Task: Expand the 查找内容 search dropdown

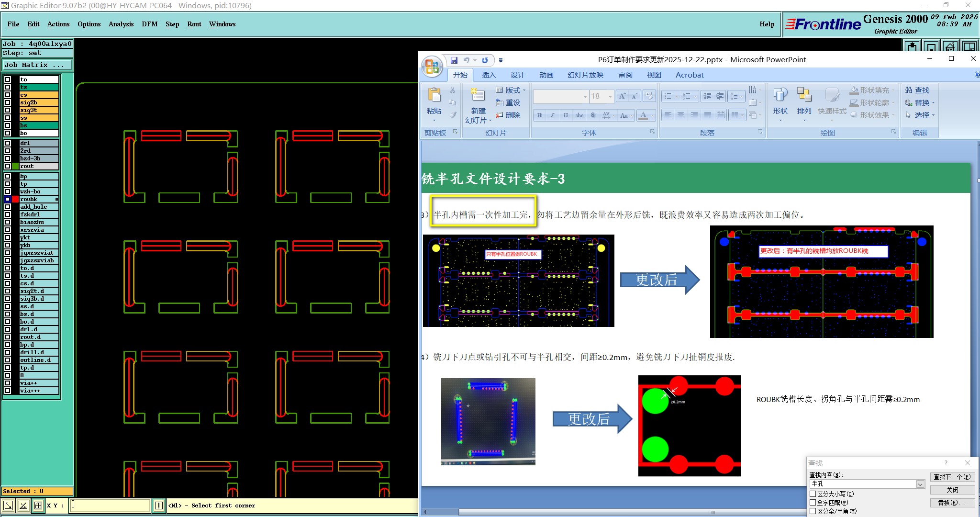Action: [920, 484]
